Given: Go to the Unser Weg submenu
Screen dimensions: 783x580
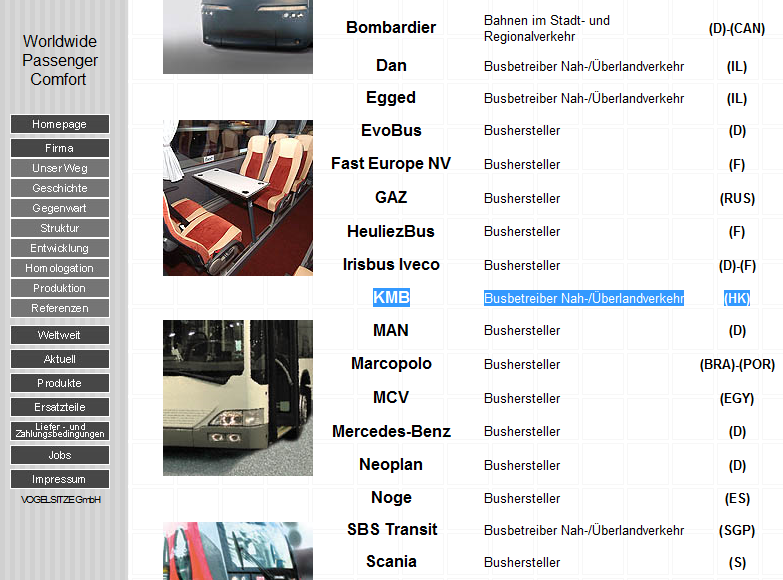Looking at the screenshot, I should pos(59,168).
